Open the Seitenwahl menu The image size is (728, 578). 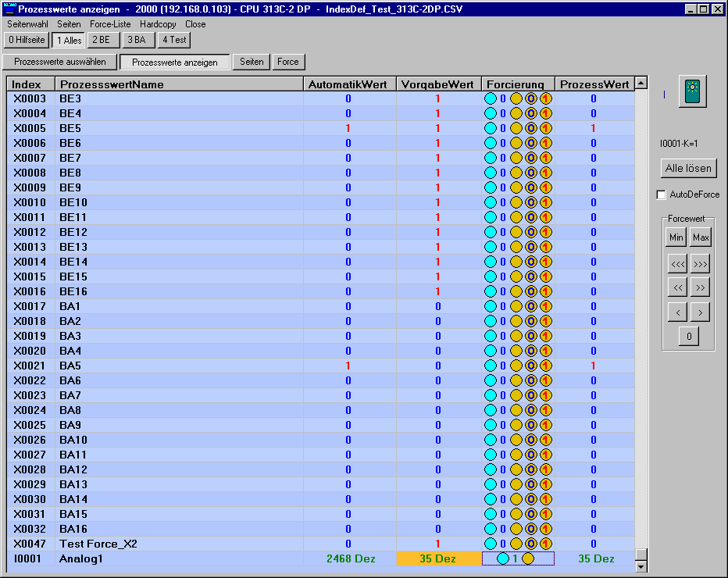coord(28,24)
